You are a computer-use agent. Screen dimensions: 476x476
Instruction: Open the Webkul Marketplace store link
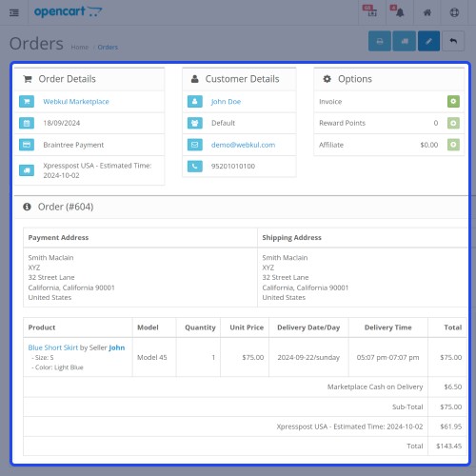(76, 102)
